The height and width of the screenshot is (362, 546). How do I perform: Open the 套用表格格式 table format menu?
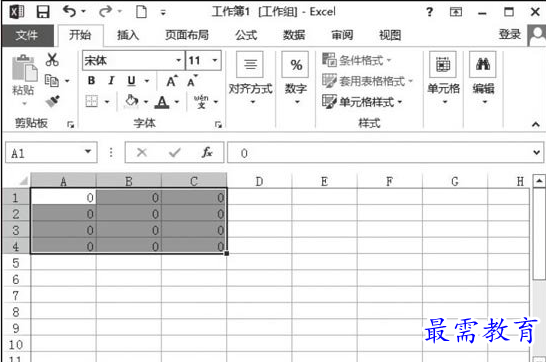368,81
